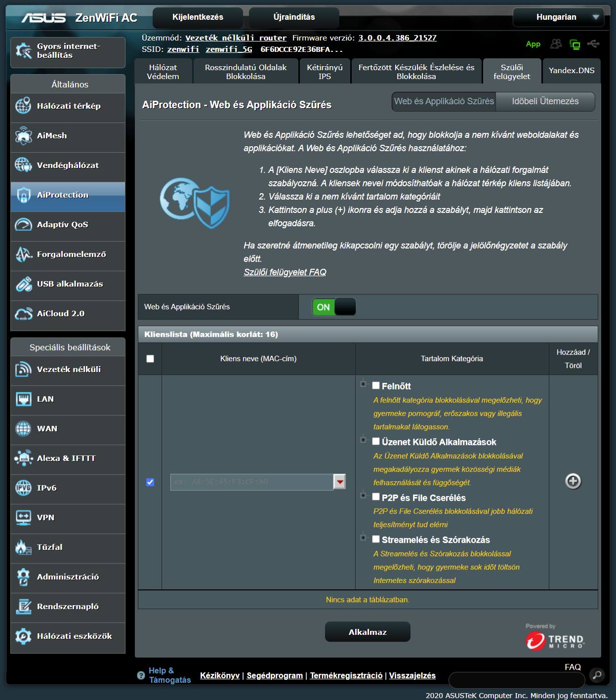This screenshot has height=700, width=616.
Task: Click the IPv6 sidebar icon
Action: [23, 488]
